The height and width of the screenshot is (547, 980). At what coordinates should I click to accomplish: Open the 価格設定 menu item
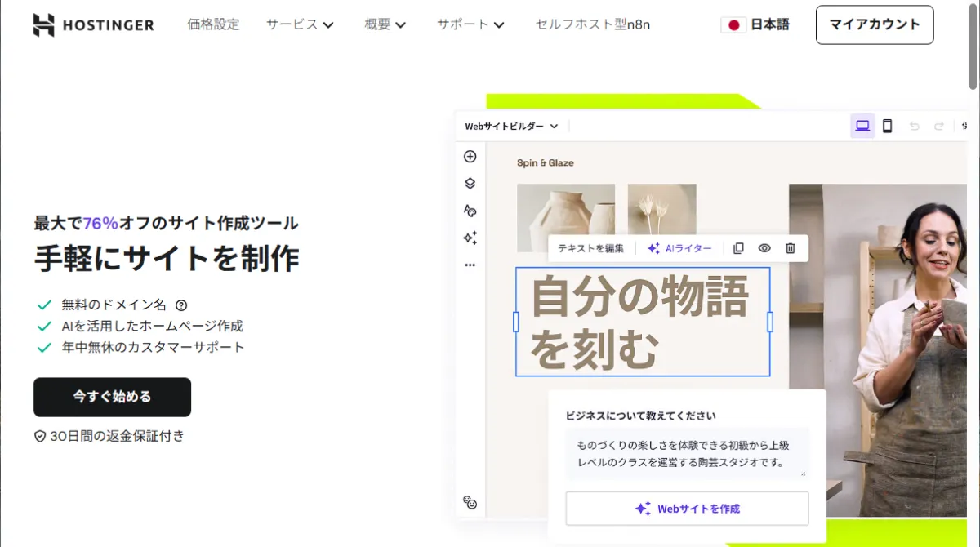pos(213,24)
